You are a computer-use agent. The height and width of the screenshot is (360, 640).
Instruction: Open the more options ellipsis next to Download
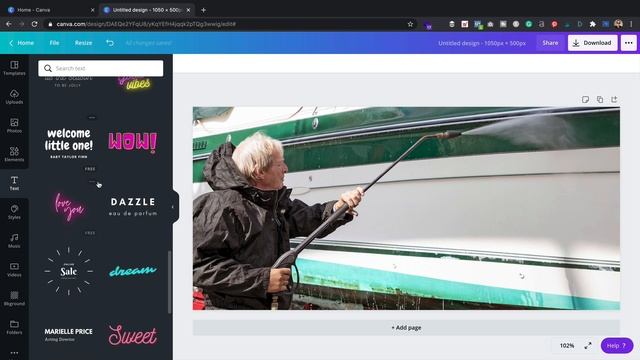(x=629, y=42)
